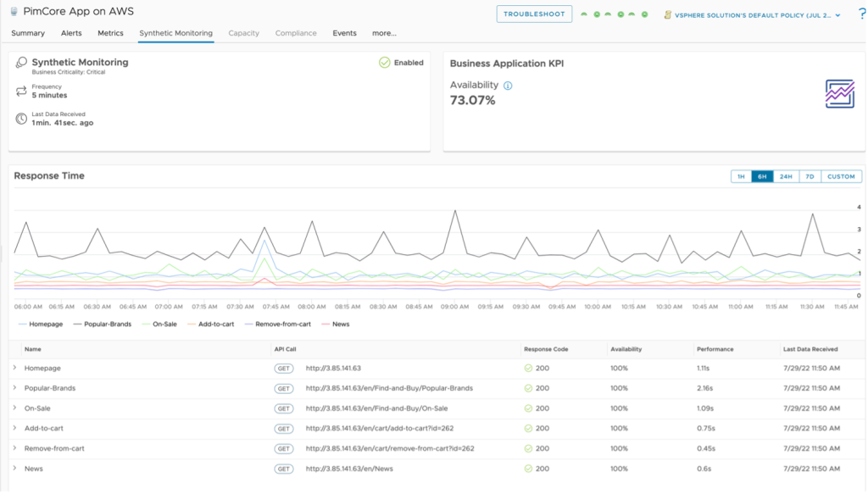Screen dimensions: 868x494
Task: Click the green status check in Homepage row
Action: [528, 369]
